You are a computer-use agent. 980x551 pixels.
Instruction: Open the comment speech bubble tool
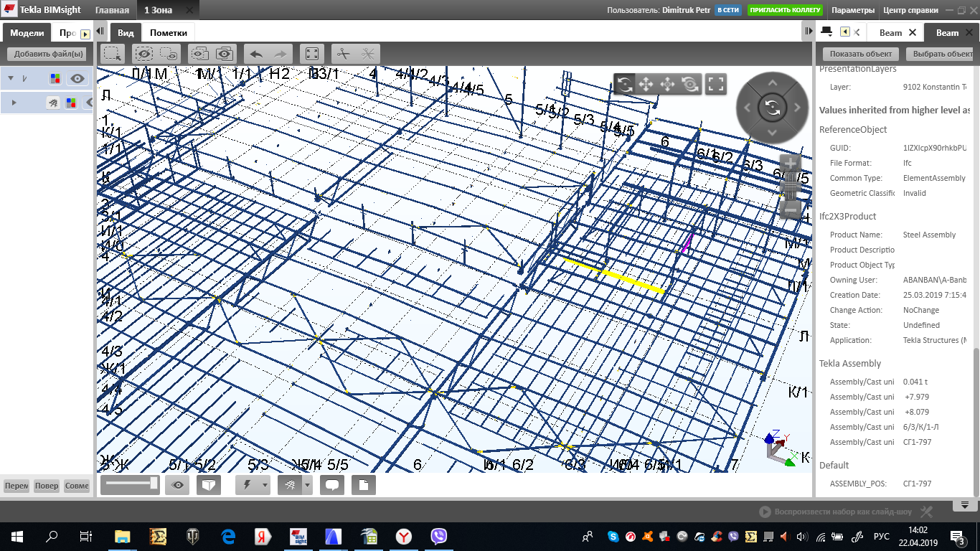331,486
